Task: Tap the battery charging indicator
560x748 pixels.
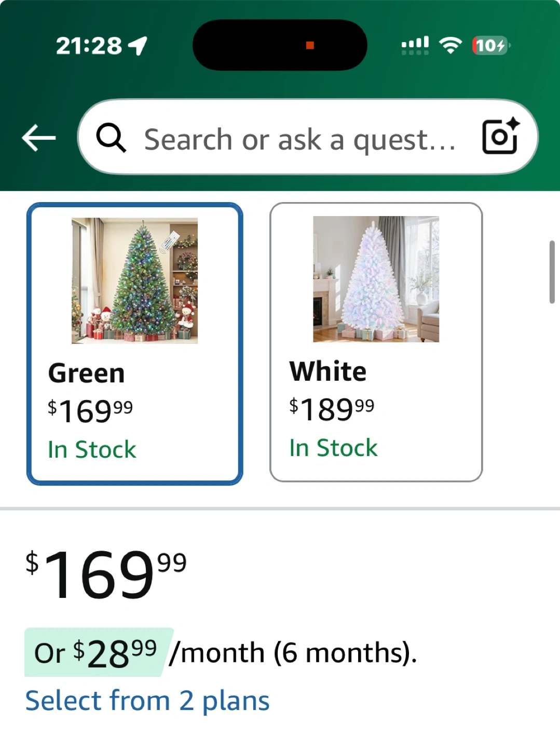Action: (x=490, y=46)
